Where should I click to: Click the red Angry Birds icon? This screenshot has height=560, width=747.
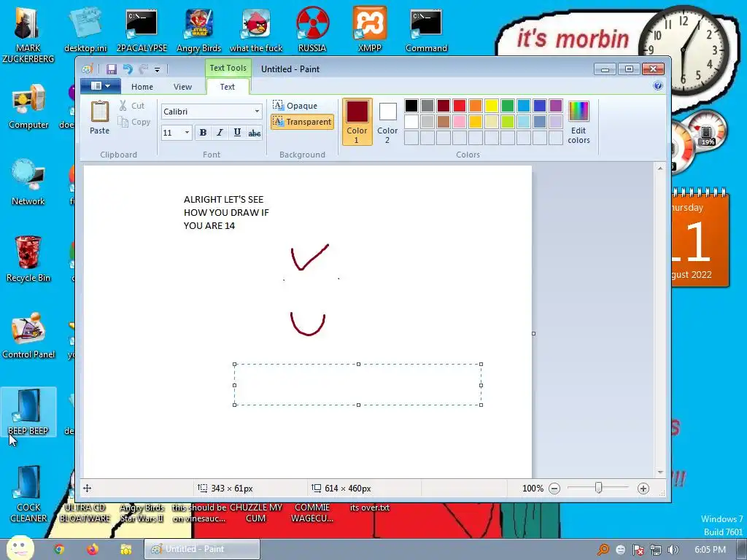256,29
